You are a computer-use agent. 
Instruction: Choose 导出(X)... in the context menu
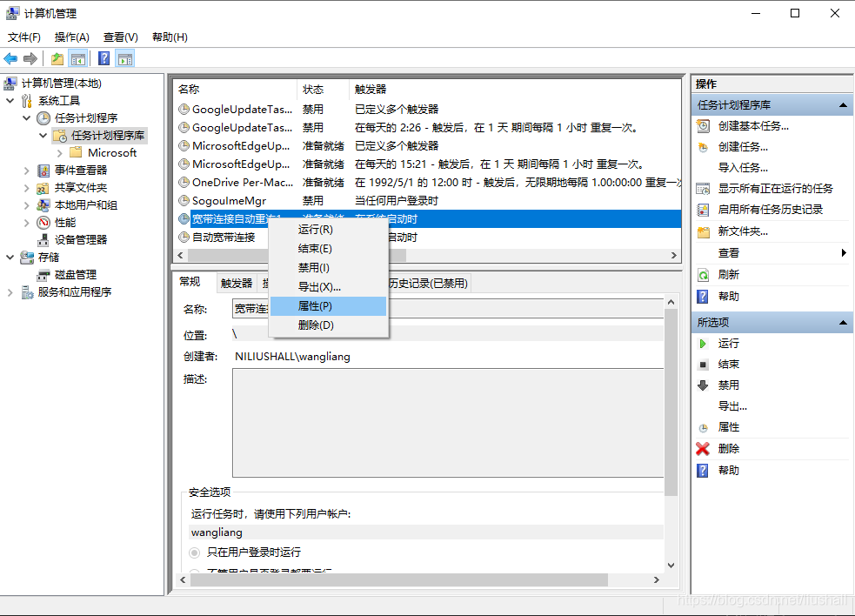coord(328,287)
